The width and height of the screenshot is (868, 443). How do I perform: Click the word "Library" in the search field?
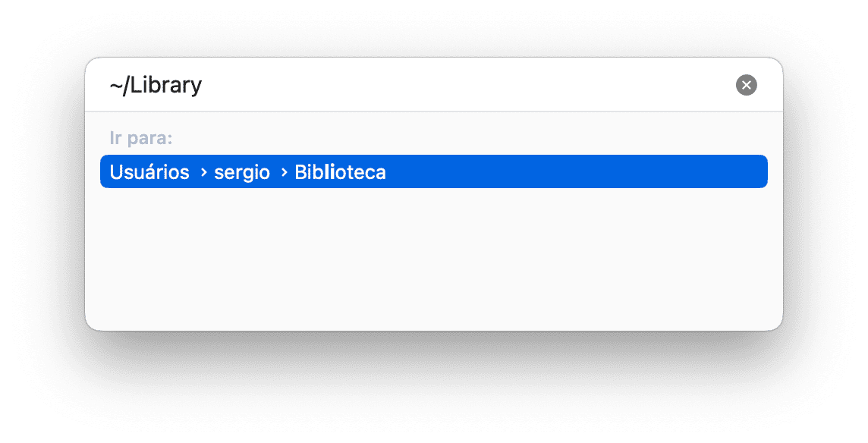(165, 85)
